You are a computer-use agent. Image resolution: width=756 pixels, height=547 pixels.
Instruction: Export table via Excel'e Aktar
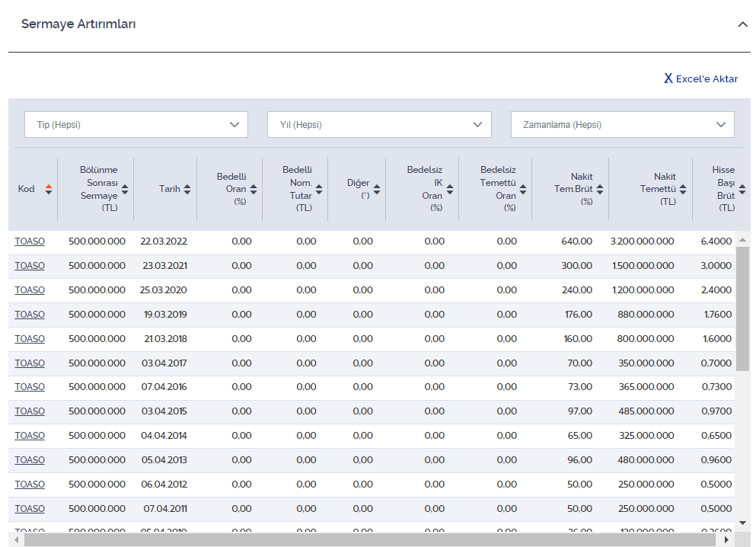[701, 78]
